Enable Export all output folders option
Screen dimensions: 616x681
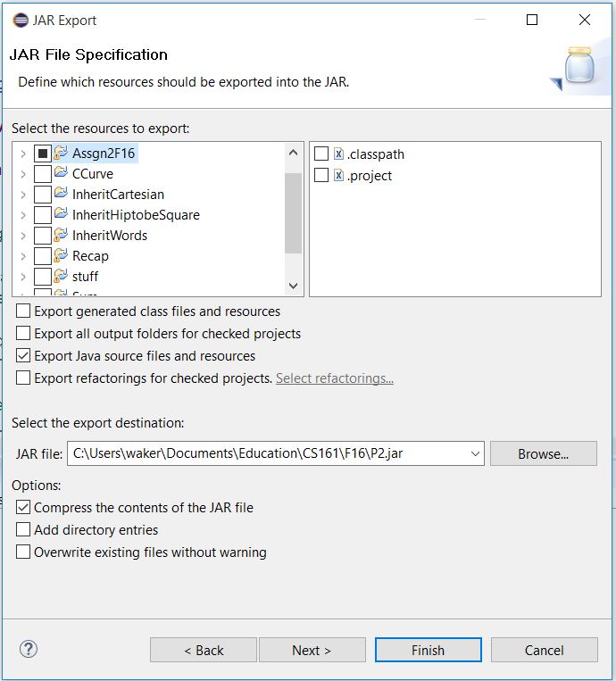(23, 333)
